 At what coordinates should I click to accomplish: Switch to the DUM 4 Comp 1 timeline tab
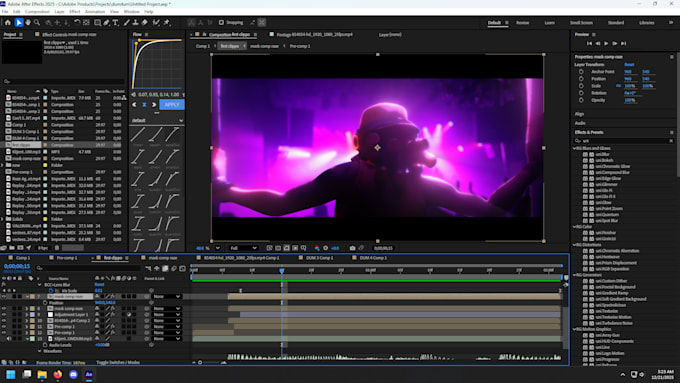373,258
